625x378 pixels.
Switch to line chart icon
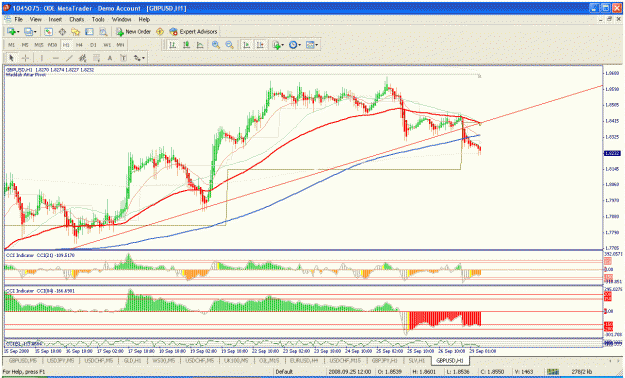(x=200, y=45)
